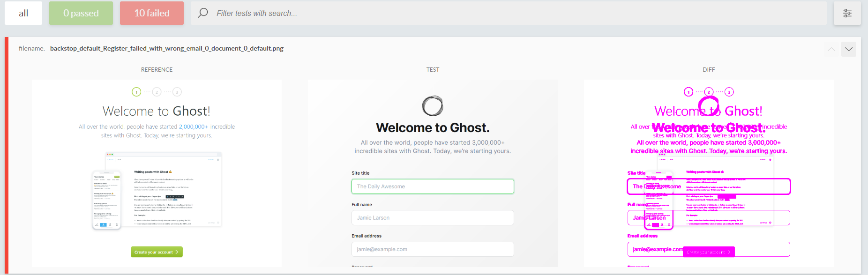Filter to the 0 passed tests
Image resolution: width=868 pixels, height=275 pixels.
(81, 13)
